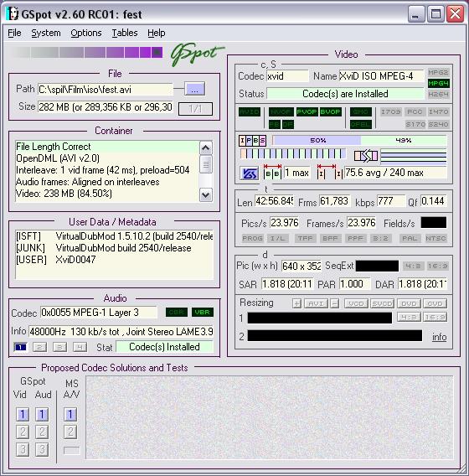Click the I-frame keyframe interval icon
The height and width of the screenshot is (476, 469).
[330, 172]
